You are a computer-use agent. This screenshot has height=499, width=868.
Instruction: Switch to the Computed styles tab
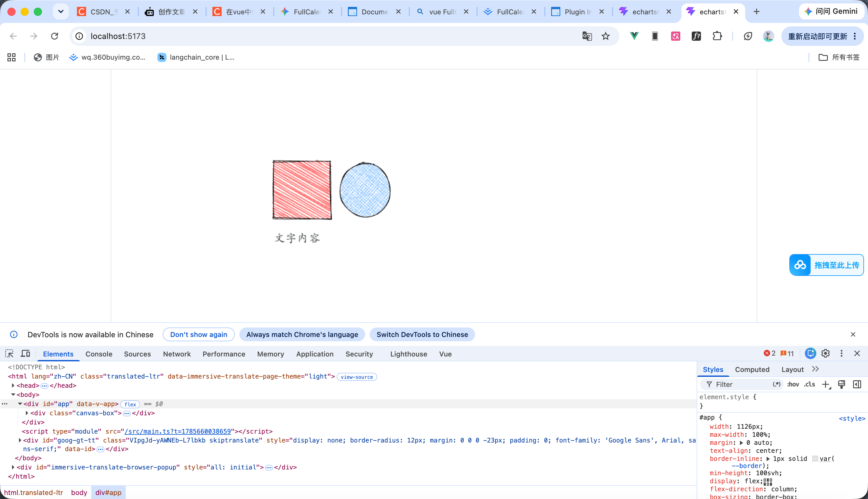752,369
